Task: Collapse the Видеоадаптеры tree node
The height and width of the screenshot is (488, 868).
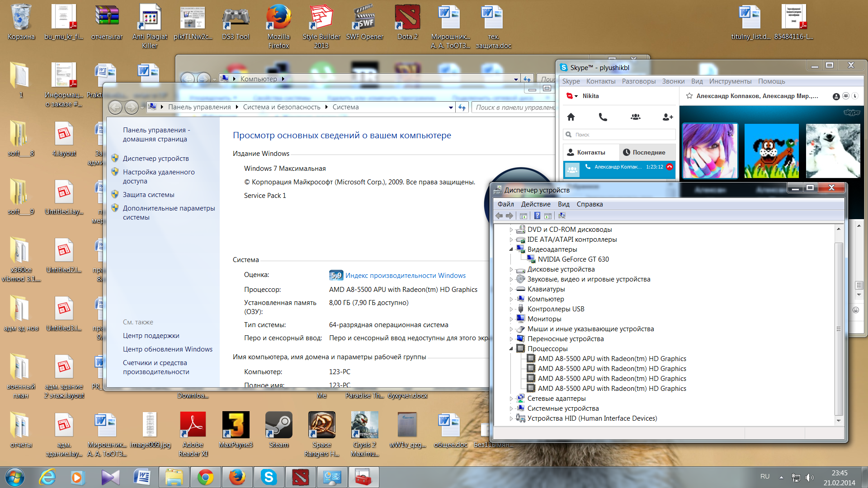Action: coord(511,249)
